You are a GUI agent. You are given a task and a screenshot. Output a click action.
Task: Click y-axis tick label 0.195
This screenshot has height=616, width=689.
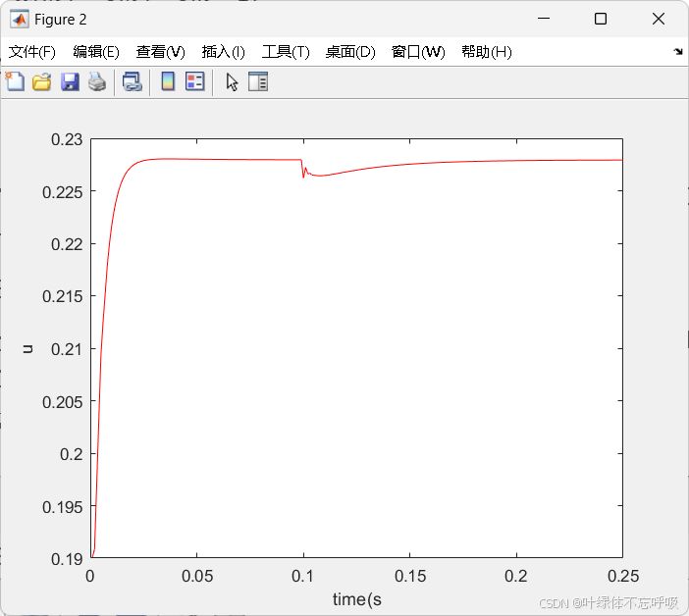point(63,507)
